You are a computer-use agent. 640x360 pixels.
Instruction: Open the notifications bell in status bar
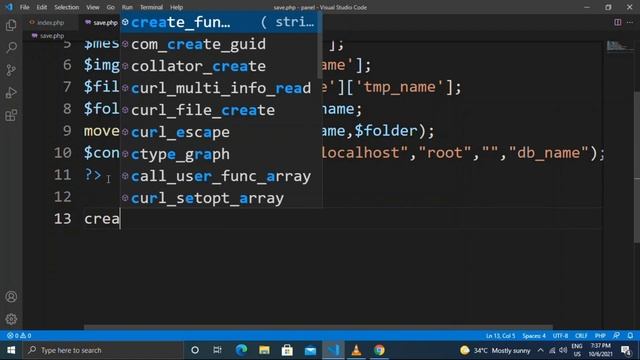(630, 336)
